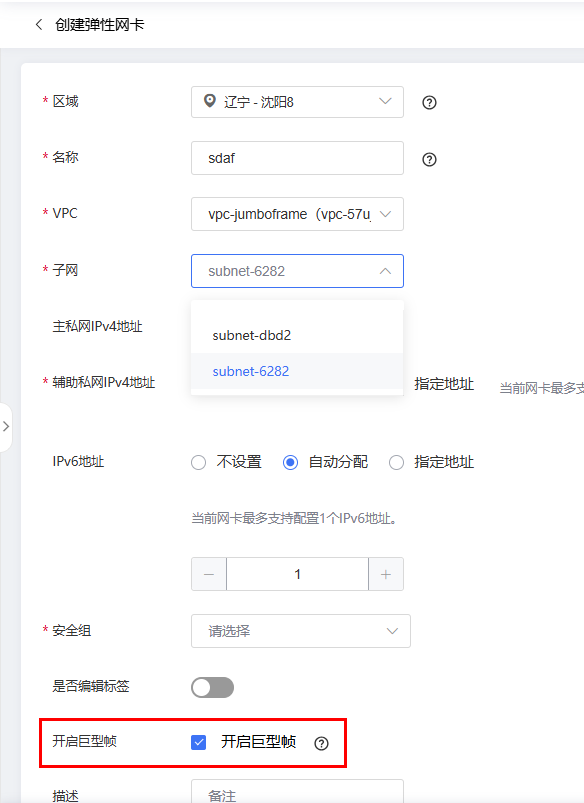Uncheck the 开启巨型帧 checkbox
This screenshot has height=803, width=584.
tap(198, 742)
